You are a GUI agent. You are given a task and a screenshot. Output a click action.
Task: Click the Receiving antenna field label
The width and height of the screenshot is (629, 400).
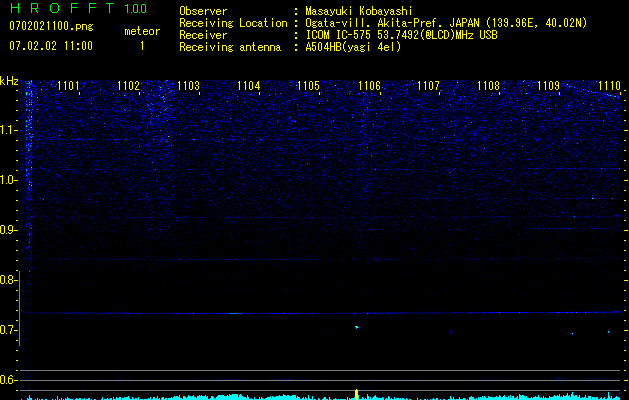(230, 47)
